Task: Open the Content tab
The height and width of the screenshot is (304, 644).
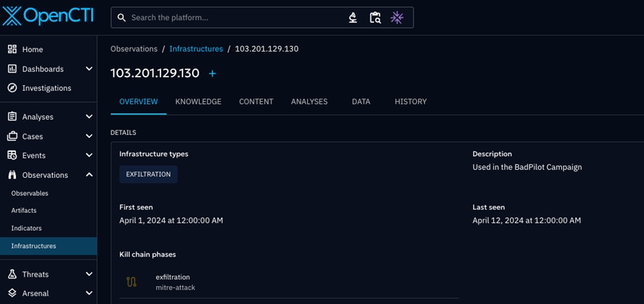Action: point(256,102)
